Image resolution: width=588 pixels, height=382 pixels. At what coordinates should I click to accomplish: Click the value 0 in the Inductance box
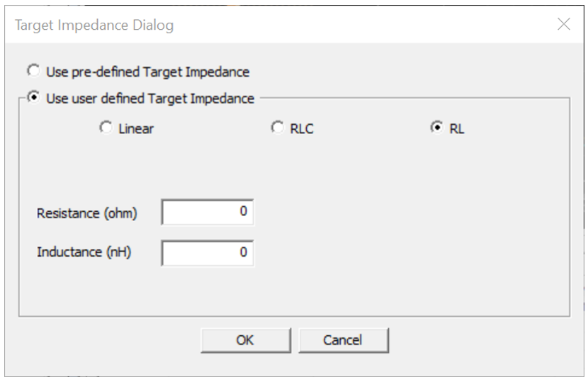click(x=243, y=252)
